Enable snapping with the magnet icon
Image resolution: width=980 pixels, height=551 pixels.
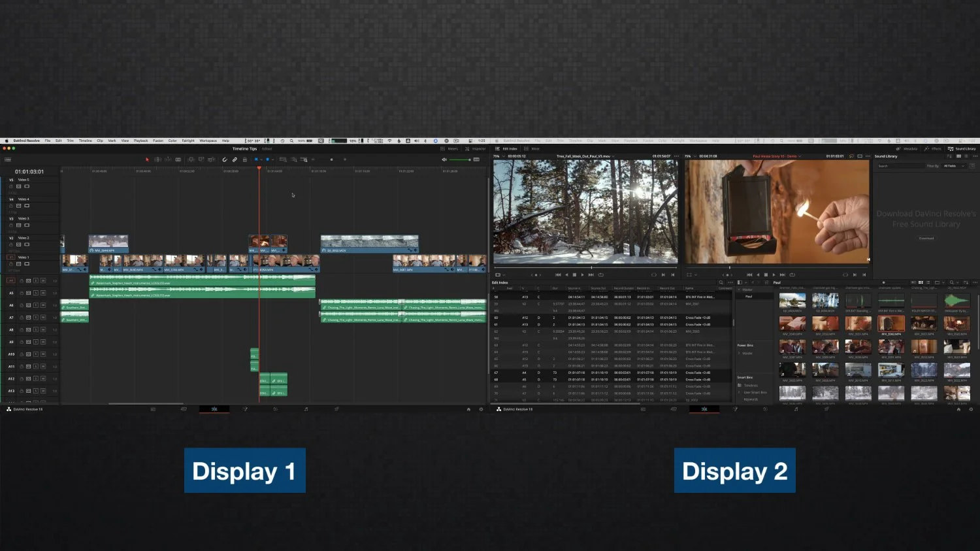click(x=225, y=159)
